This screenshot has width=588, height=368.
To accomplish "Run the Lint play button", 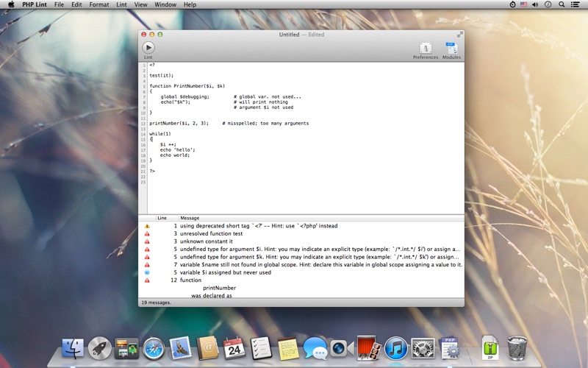I will pyautogui.click(x=148, y=48).
